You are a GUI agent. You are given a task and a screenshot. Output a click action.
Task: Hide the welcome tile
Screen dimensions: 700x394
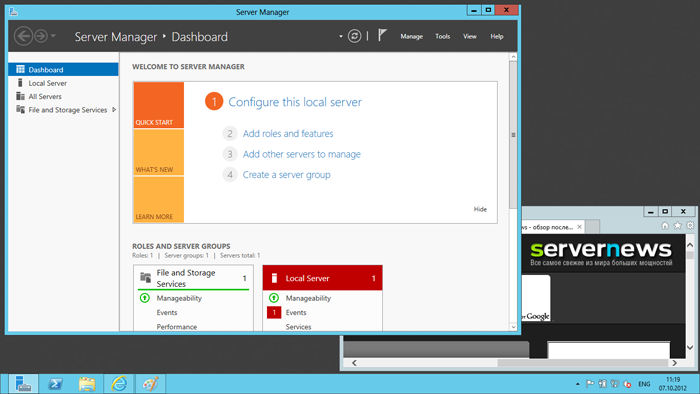tap(480, 209)
